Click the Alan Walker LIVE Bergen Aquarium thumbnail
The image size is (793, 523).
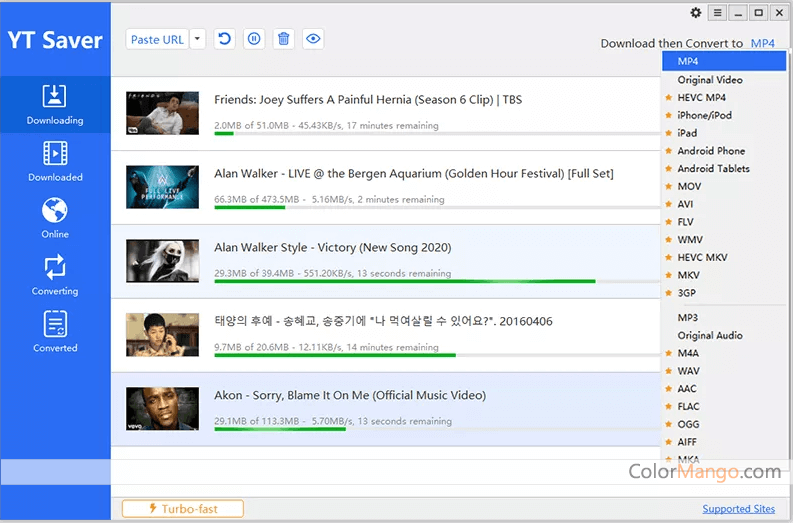(x=162, y=187)
